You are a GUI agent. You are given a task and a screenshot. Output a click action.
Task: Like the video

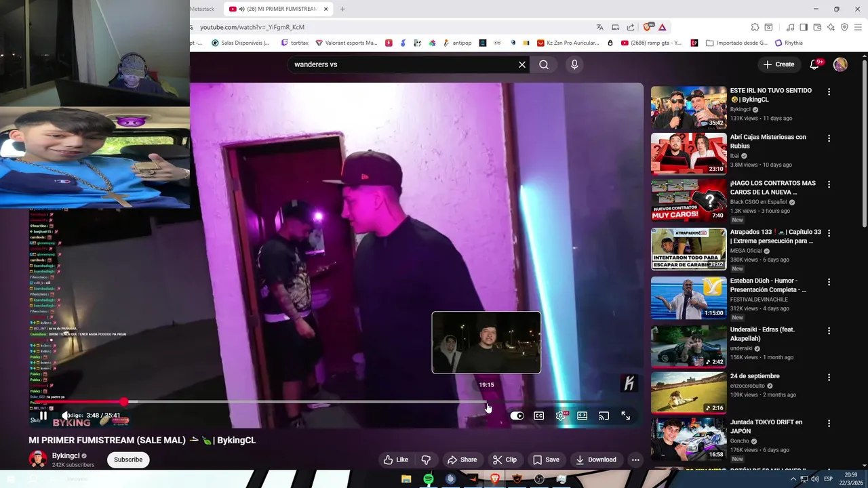coord(395,460)
